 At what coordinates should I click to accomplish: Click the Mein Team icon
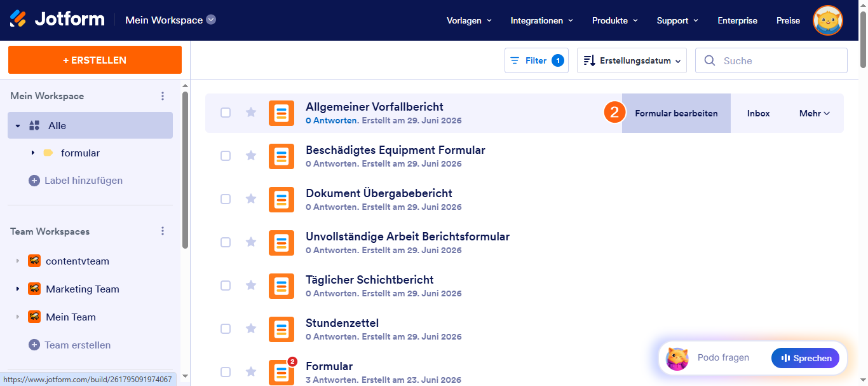34,317
